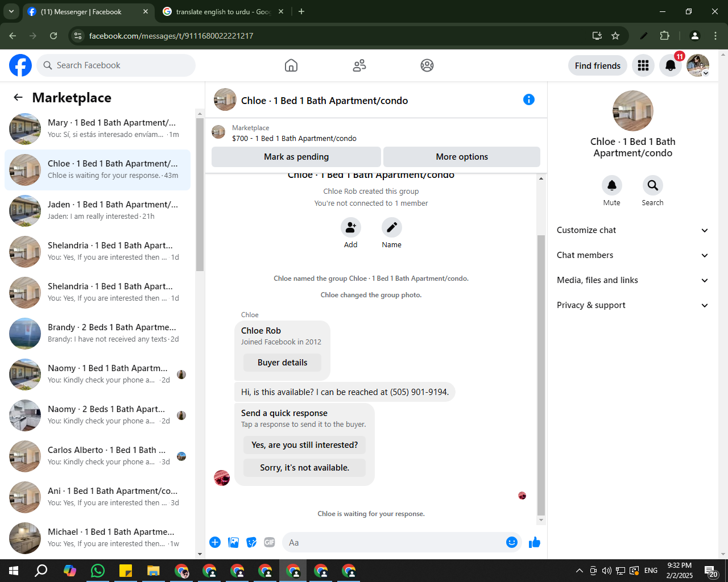Open the Groups icon in top navigation
The image size is (728, 582).
427,65
